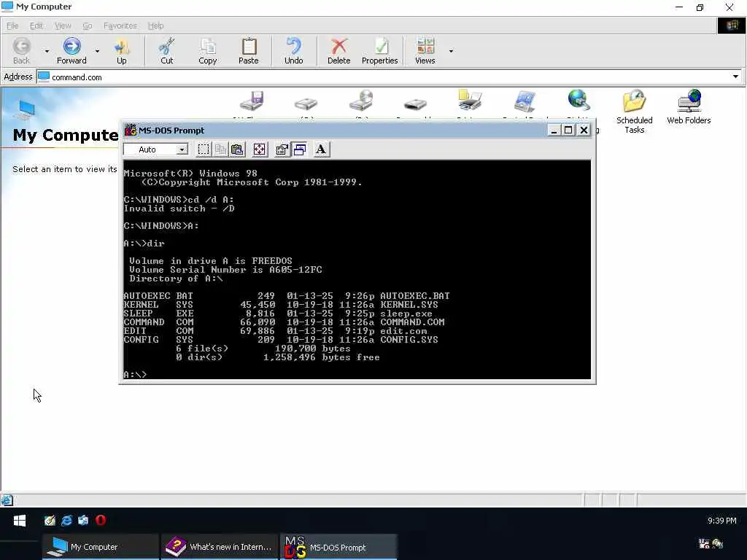Click the Cut scissors toolbar icon

pos(167,50)
